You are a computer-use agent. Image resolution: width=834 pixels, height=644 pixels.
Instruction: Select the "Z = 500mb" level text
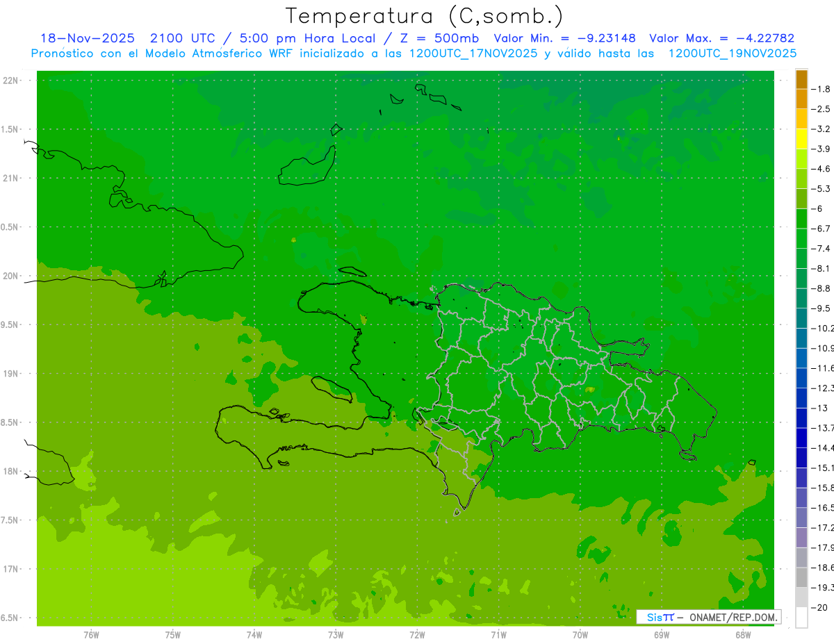coord(439,38)
